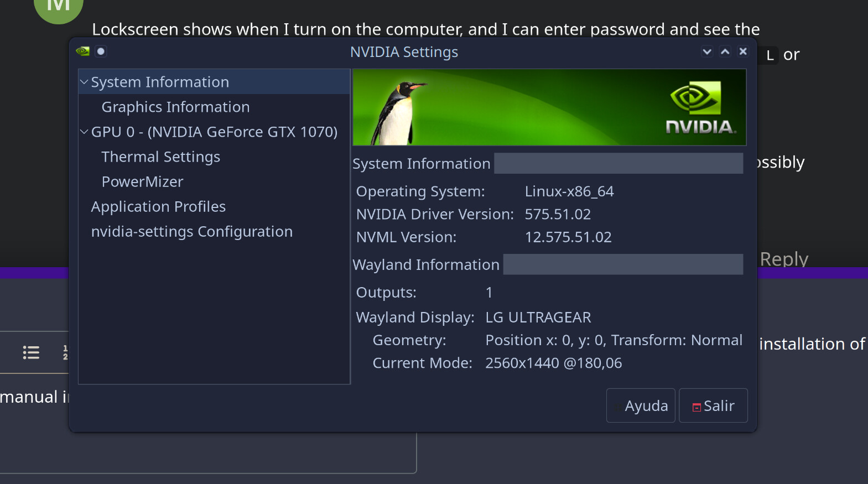Click the user avatar in forum post
Image resolution: width=868 pixels, height=484 pixels.
pyautogui.click(x=59, y=8)
